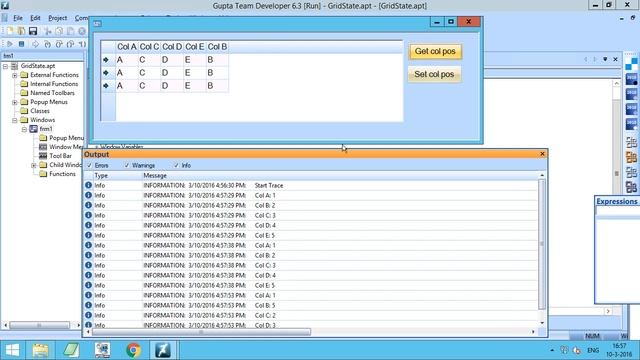Screen dimensions: 640x360
Task: Open the Start menu
Action: [x=12, y=350]
